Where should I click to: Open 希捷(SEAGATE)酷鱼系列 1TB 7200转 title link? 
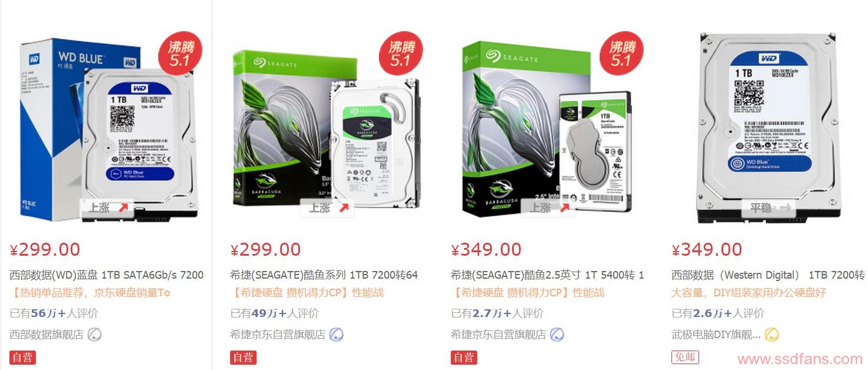pos(324,275)
